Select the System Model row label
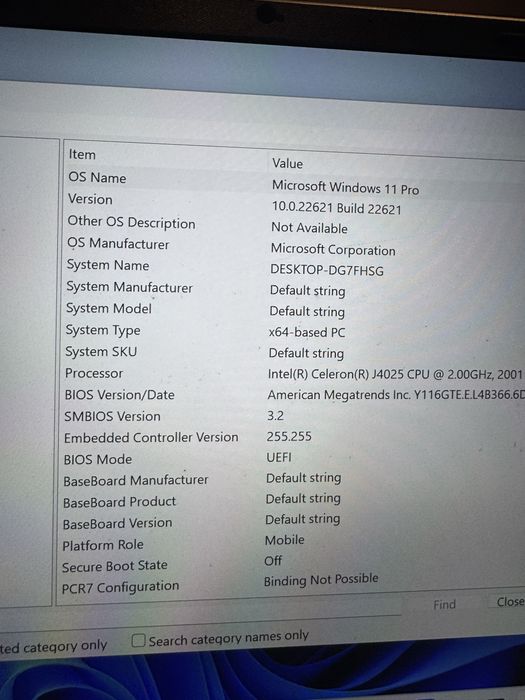This screenshot has width=525, height=700. (x=108, y=308)
